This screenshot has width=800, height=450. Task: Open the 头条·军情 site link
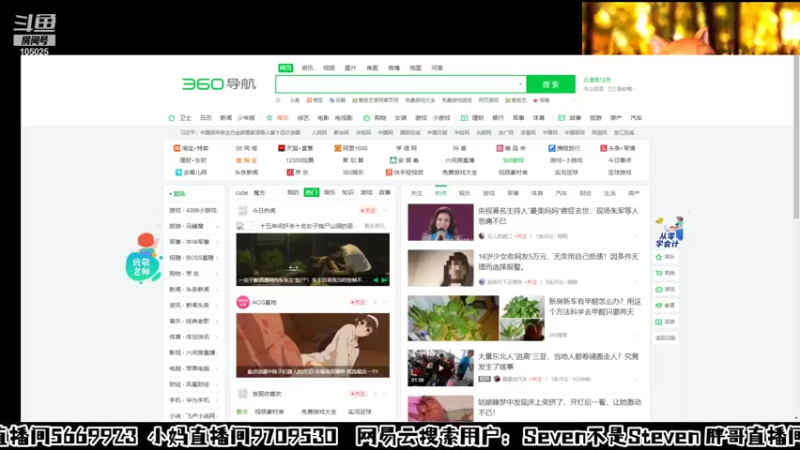tap(617, 148)
